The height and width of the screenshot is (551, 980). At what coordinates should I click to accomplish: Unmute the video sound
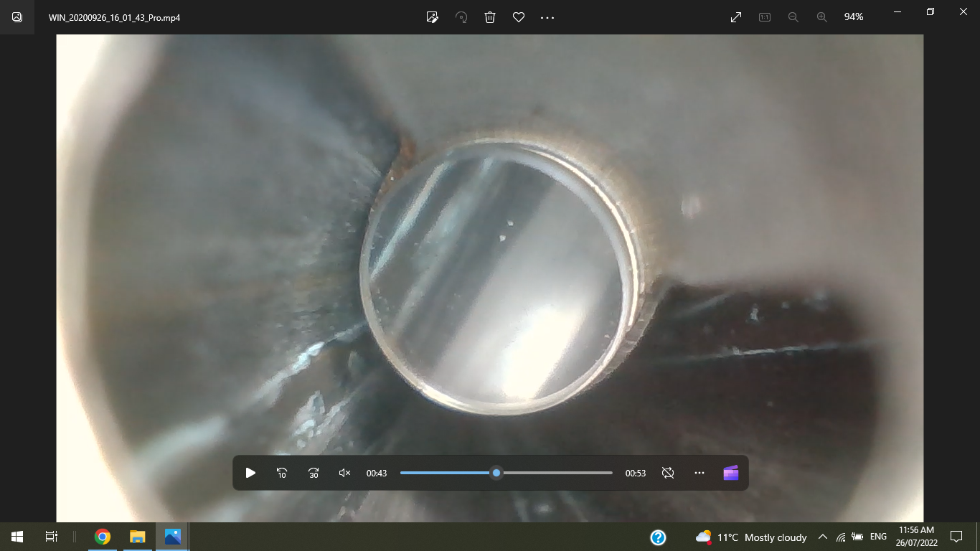[344, 473]
